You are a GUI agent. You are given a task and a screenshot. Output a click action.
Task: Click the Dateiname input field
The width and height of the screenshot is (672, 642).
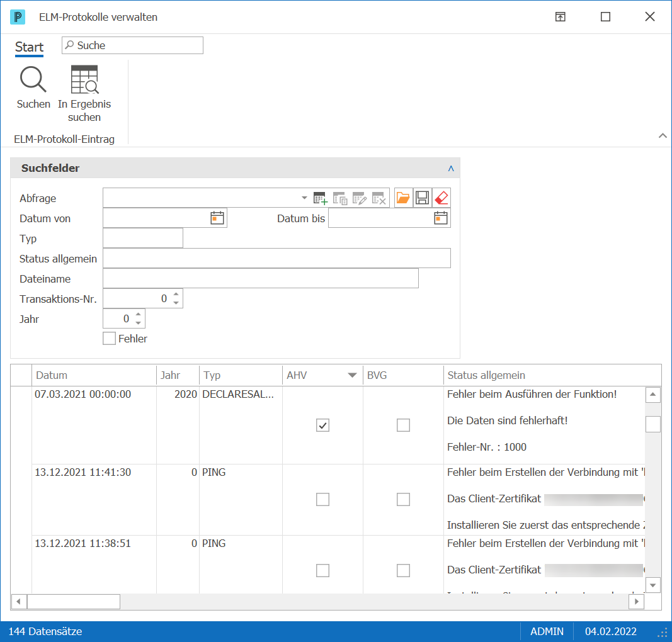click(x=261, y=278)
